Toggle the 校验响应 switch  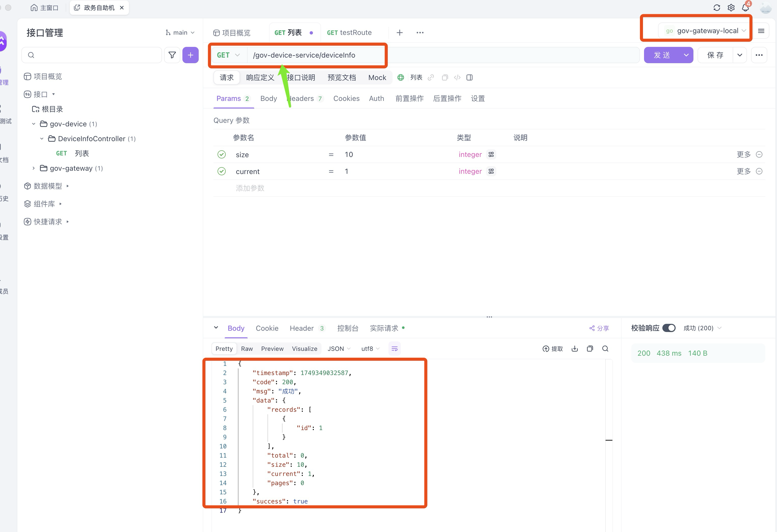(x=669, y=328)
